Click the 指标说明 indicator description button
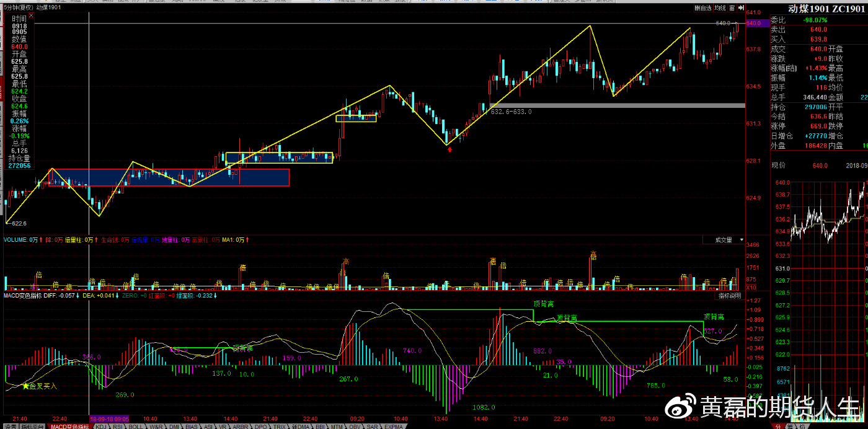 (730, 296)
